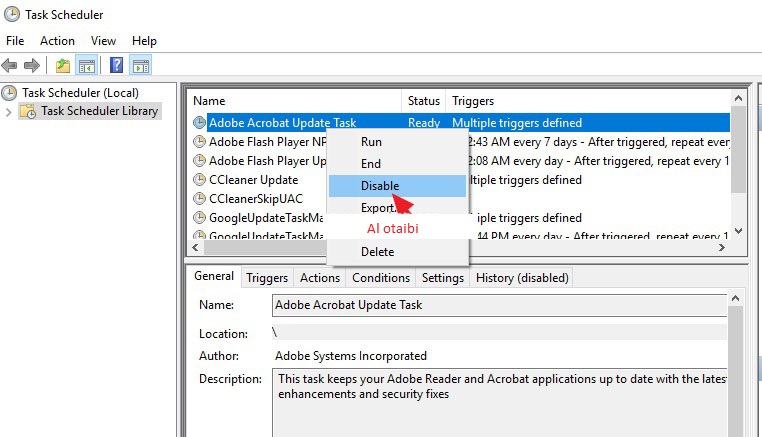This screenshot has width=762, height=437.
Task: Click the Author value Adobe Systems Incorporated
Action: click(x=351, y=356)
